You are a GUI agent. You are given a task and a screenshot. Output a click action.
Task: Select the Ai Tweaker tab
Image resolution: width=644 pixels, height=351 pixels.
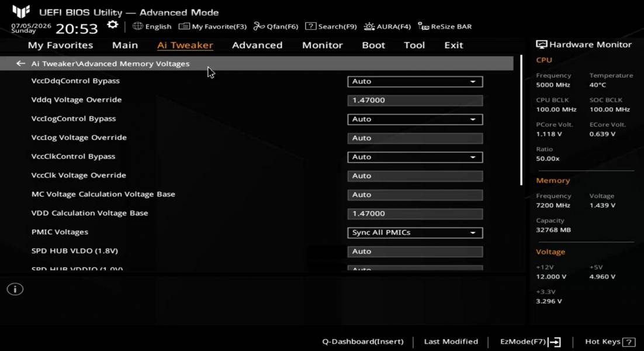(185, 45)
